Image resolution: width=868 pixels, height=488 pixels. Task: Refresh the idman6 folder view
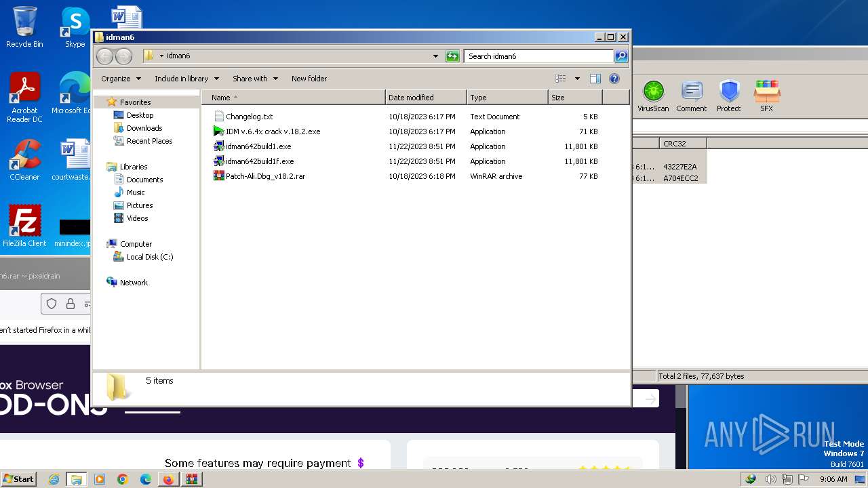coord(452,56)
